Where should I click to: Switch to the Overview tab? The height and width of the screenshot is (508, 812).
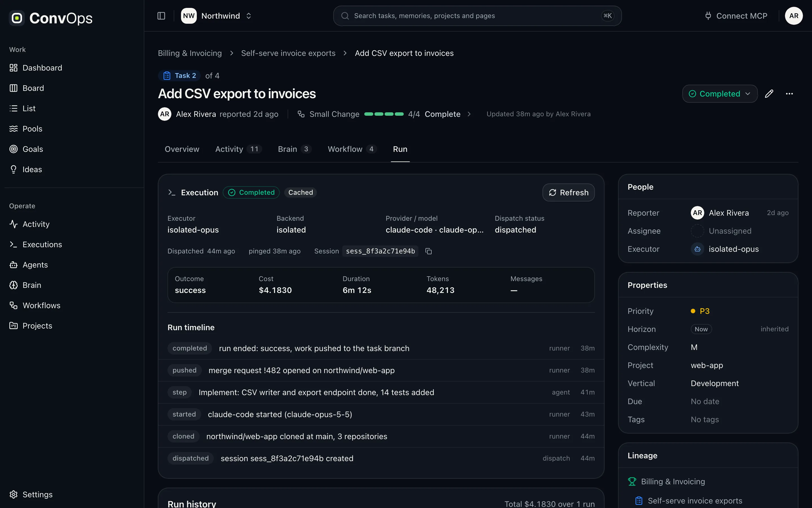coord(182,149)
